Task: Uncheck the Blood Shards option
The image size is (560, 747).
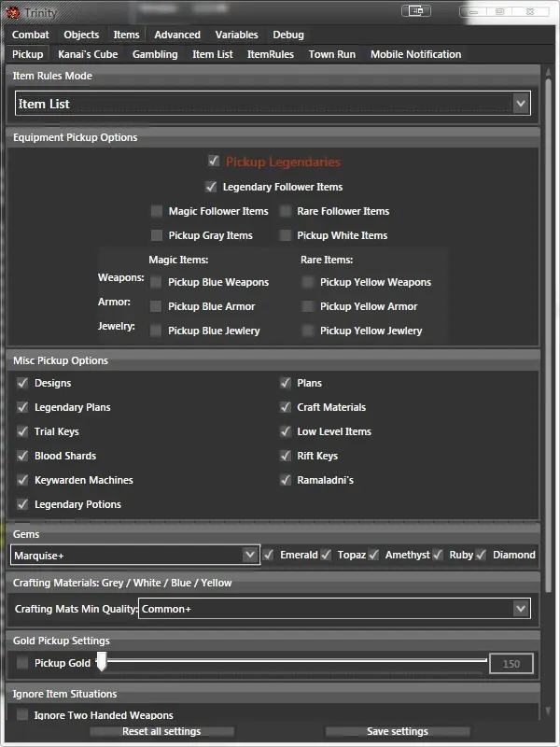Action: pos(22,456)
